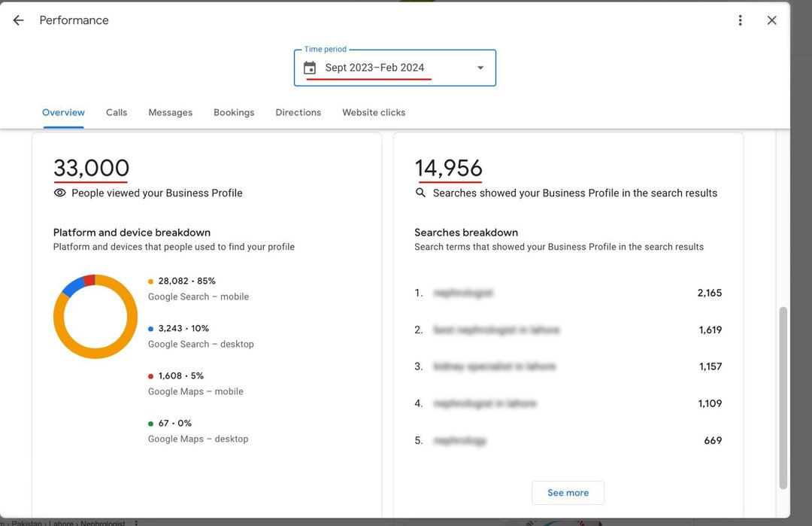Close the Performance panel with the X

pyautogui.click(x=771, y=20)
